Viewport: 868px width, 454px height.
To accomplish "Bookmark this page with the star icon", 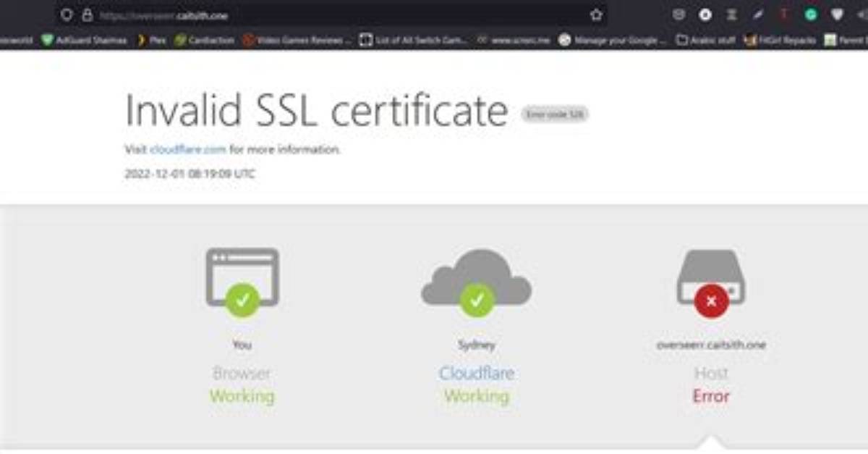I will point(596,14).
